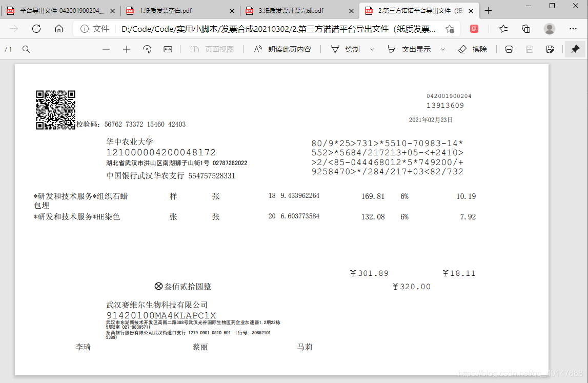Go to the home page icon
The height and width of the screenshot is (383, 588).
click(x=59, y=29)
